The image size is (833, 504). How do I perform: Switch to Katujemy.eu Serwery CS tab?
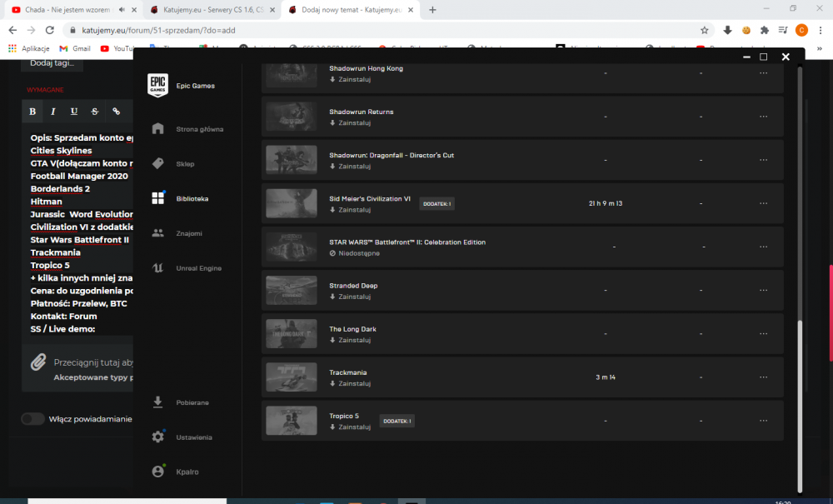(212, 9)
